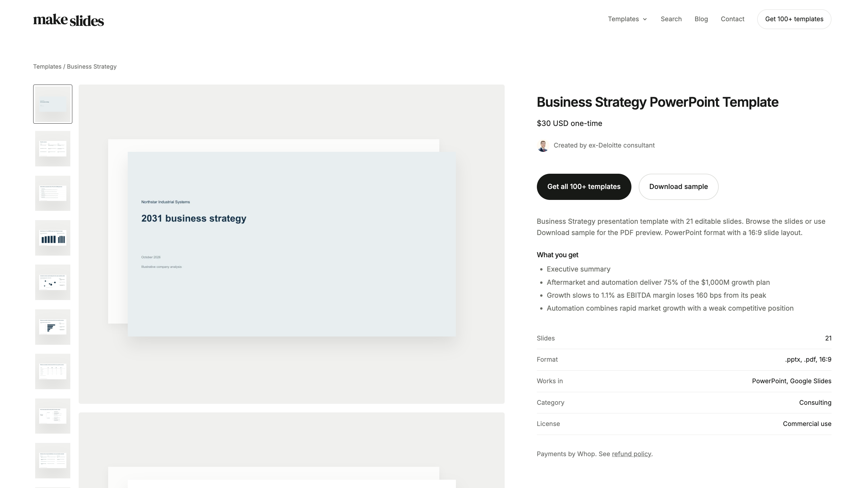Click the .pptx, .pdf, 16:9 format value
The height and width of the screenshot is (488, 868).
(808, 360)
